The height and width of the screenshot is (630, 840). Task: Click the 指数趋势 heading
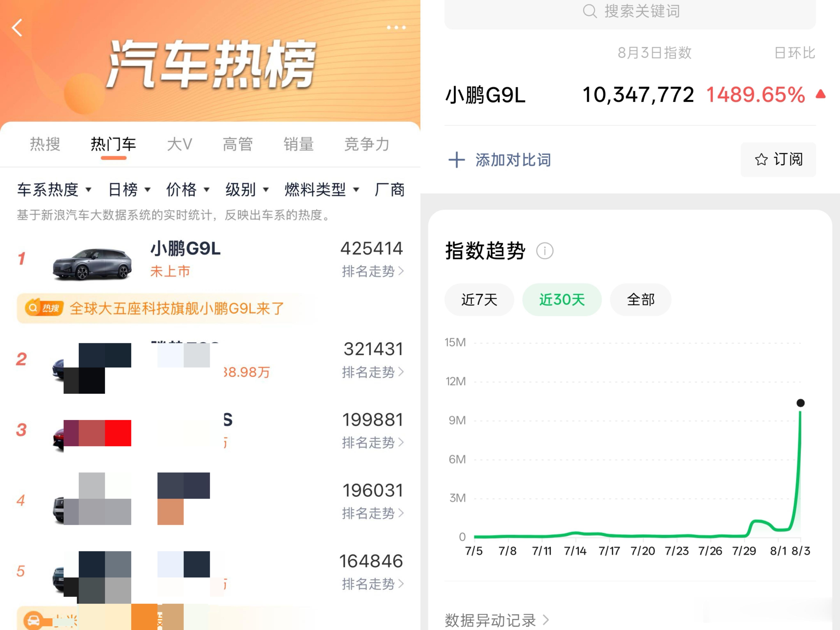(485, 251)
